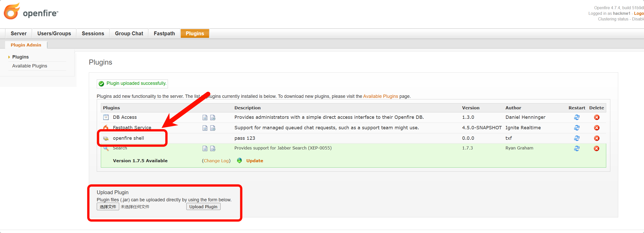Screen dimensions: 644x233
Task: Select the Plugin Admin subtab
Action: (x=26, y=45)
